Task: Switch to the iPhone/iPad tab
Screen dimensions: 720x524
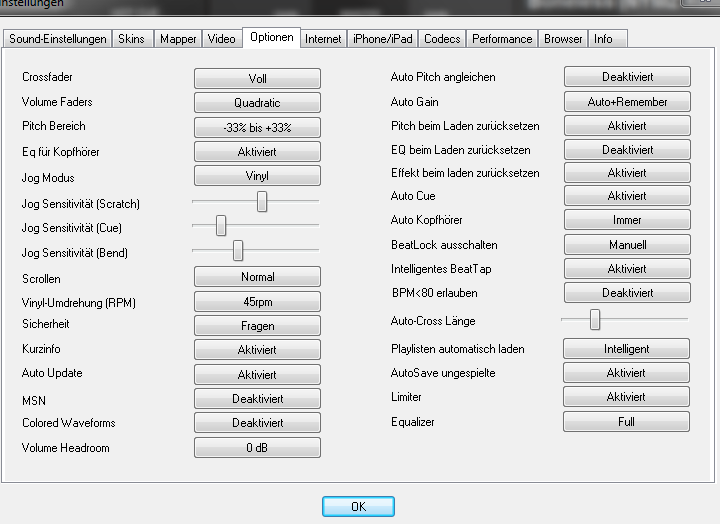Action: pos(382,39)
